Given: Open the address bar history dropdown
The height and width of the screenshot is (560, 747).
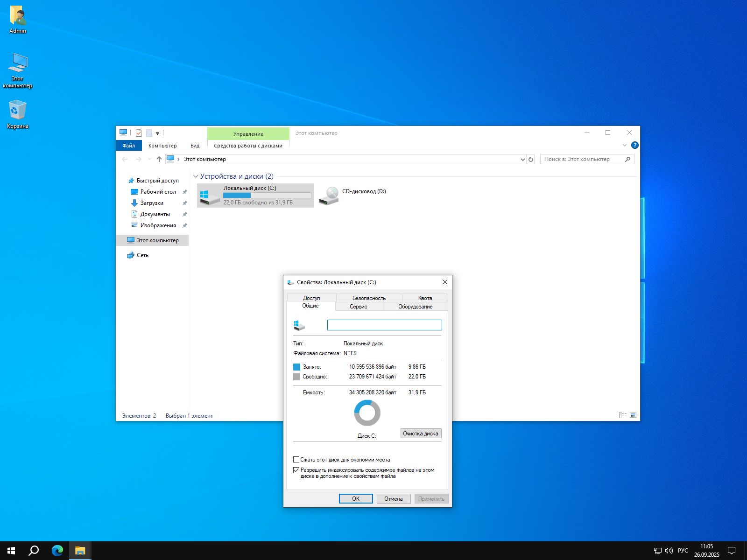Looking at the screenshot, I should click(x=522, y=159).
